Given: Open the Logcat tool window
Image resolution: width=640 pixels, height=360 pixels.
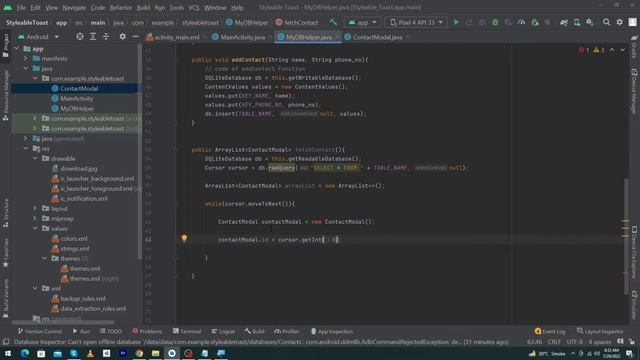Looking at the screenshot, I should 223,331.
